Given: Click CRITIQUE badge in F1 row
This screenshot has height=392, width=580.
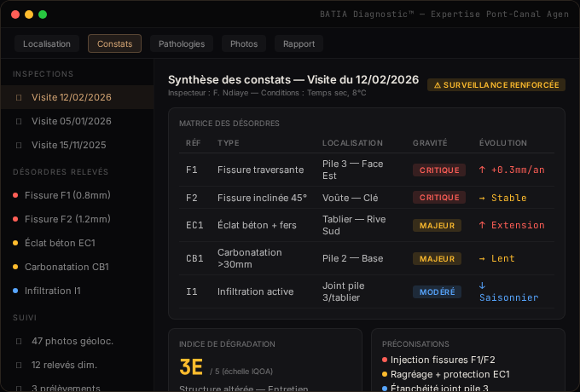Looking at the screenshot, I should [x=439, y=170].
